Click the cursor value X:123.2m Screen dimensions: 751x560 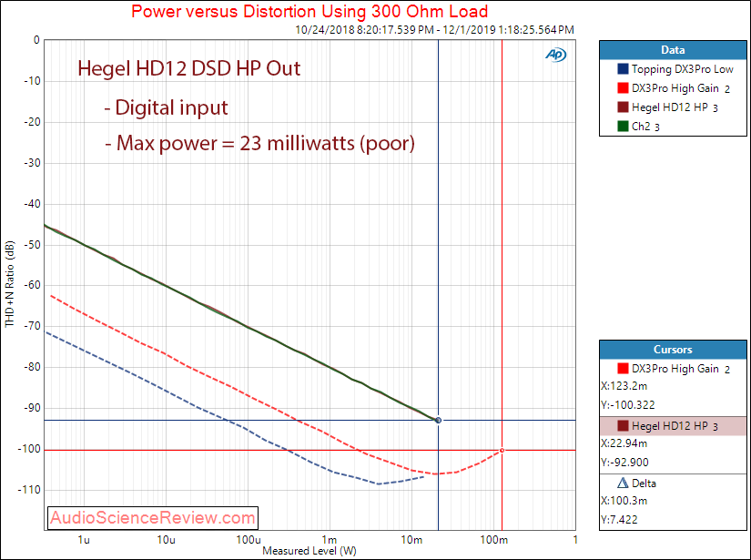coord(624,386)
